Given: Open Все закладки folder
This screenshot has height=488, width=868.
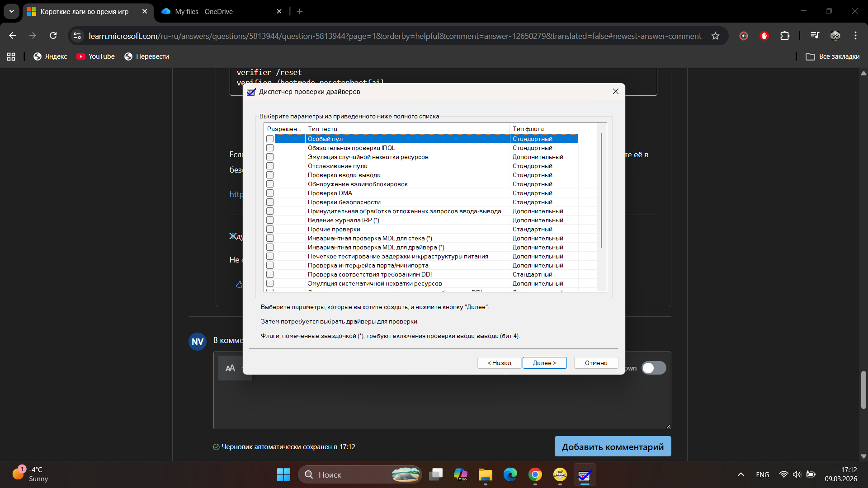Looking at the screenshot, I should (x=833, y=56).
